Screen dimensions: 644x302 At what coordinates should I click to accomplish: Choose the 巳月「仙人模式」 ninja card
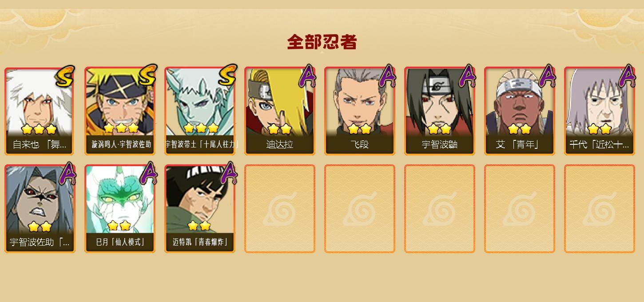120,209
